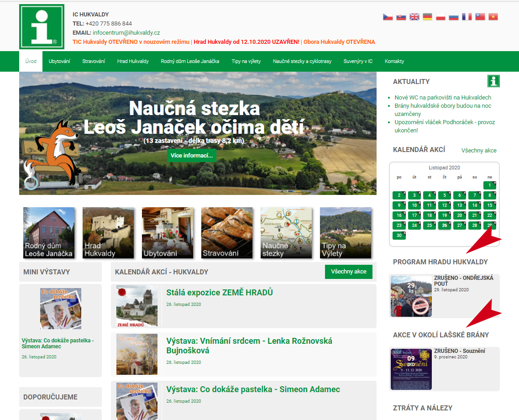Select the Vietnamese flag language
519x420 pixels.
[x=493, y=16]
